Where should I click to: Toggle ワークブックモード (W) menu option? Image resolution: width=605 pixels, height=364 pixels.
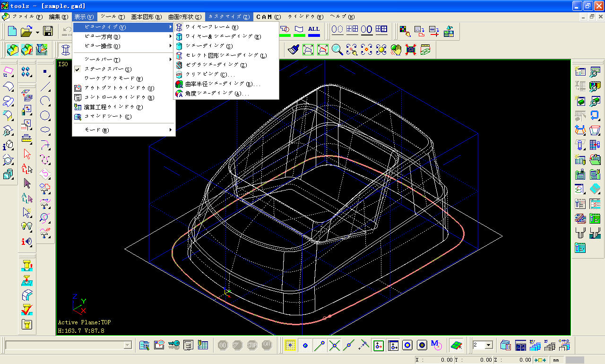pos(124,78)
